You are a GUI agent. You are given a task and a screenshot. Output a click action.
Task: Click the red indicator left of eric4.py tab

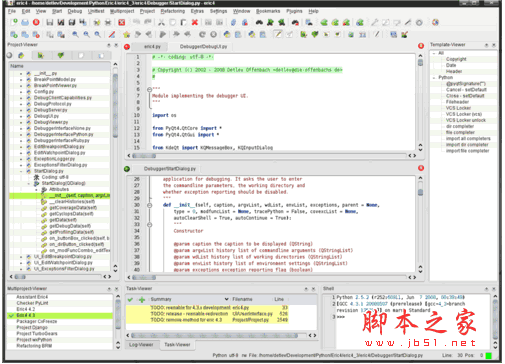[127, 47]
